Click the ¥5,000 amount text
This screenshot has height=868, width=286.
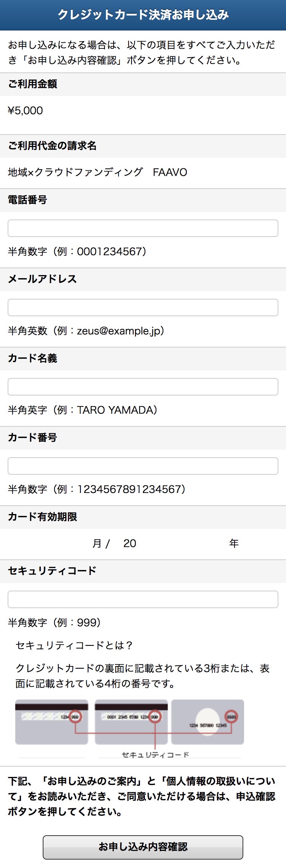(26, 111)
